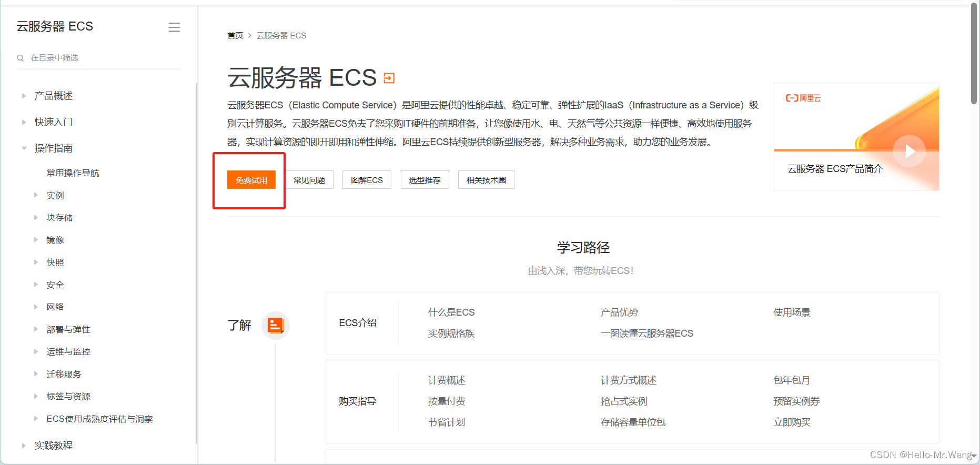Focus the 在目录中筛选 filter field

pos(99,58)
